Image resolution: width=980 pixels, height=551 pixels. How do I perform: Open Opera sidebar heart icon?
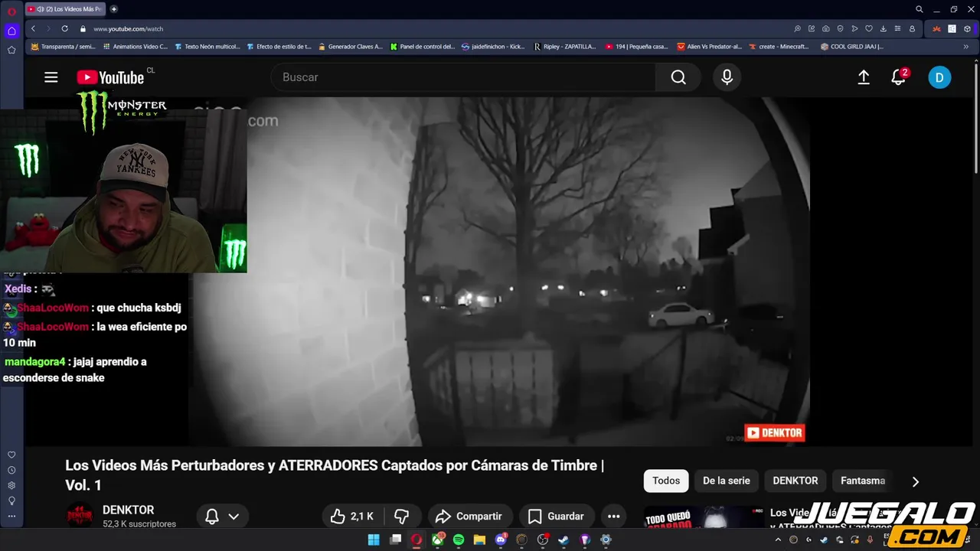(x=11, y=455)
